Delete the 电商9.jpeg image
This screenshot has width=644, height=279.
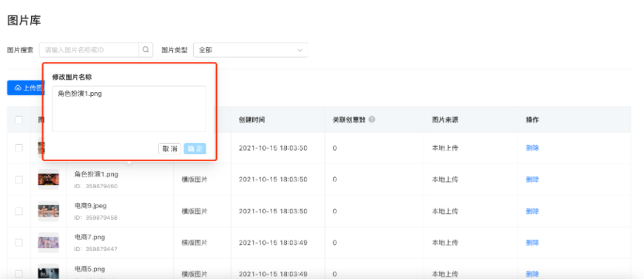click(532, 211)
